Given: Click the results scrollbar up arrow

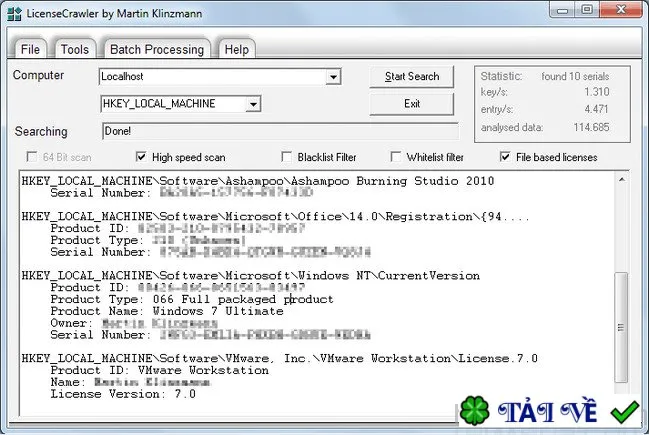Looking at the screenshot, I should [621, 180].
